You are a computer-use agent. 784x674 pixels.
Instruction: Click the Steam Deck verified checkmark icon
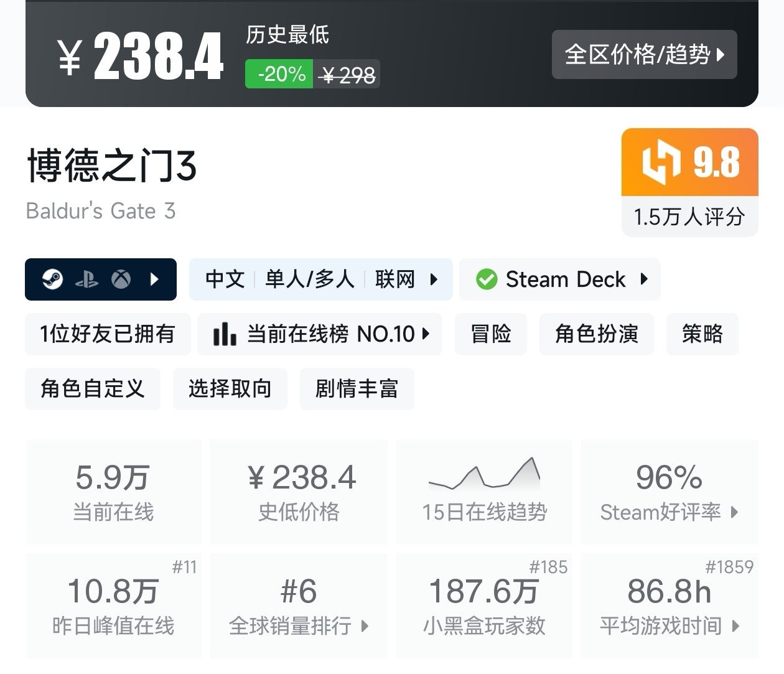click(x=487, y=279)
